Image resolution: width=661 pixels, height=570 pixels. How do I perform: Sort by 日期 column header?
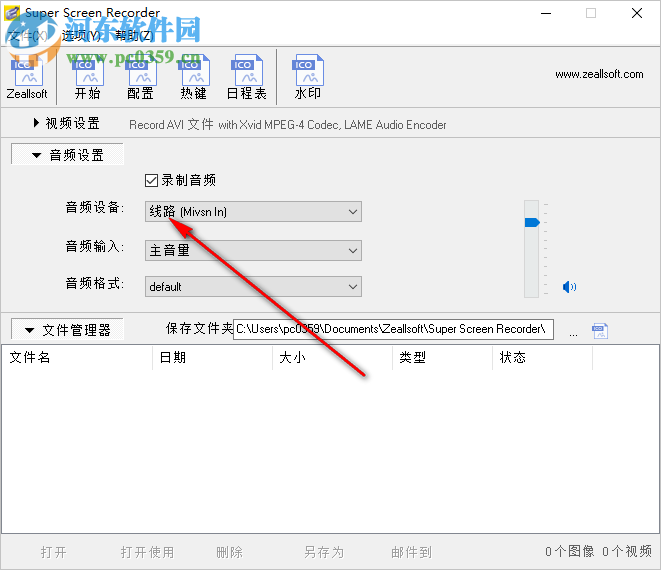tap(212, 358)
